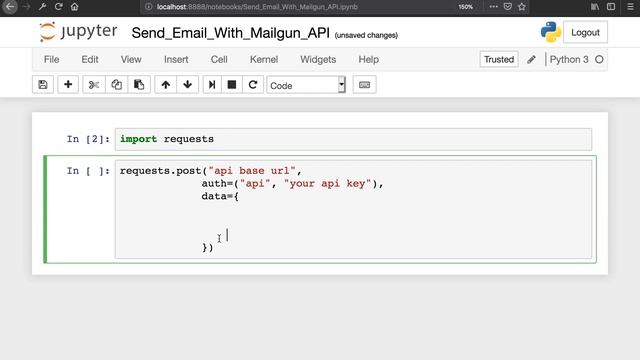Image resolution: width=640 pixels, height=360 pixels.
Task: Click the empty In [ ]: prompt
Action: [88, 171]
